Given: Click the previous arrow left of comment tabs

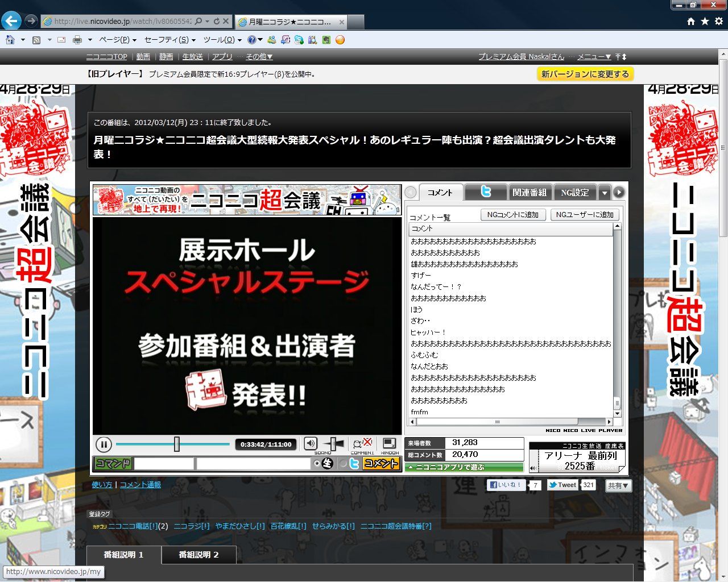Looking at the screenshot, I should [x=411, y=193].
